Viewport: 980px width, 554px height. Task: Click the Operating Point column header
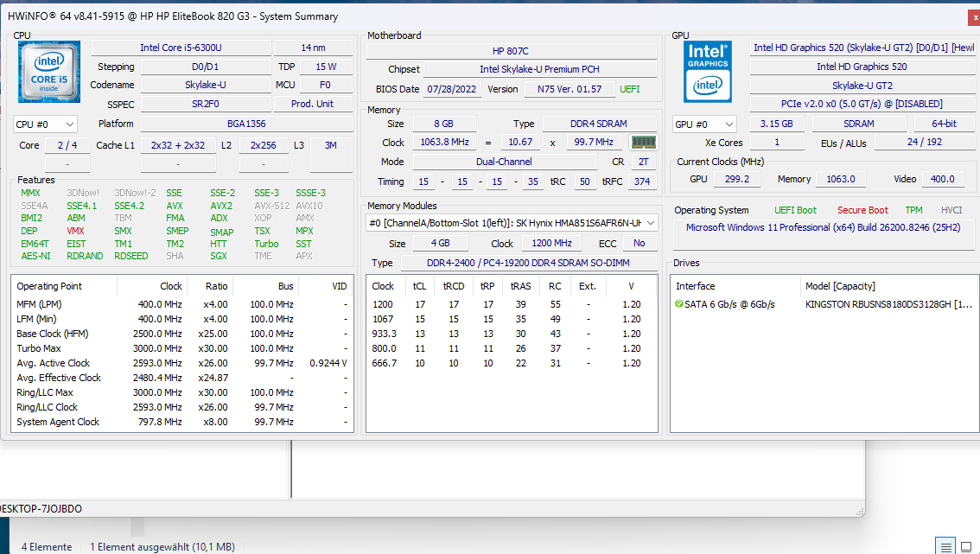(x=64, y=286)
